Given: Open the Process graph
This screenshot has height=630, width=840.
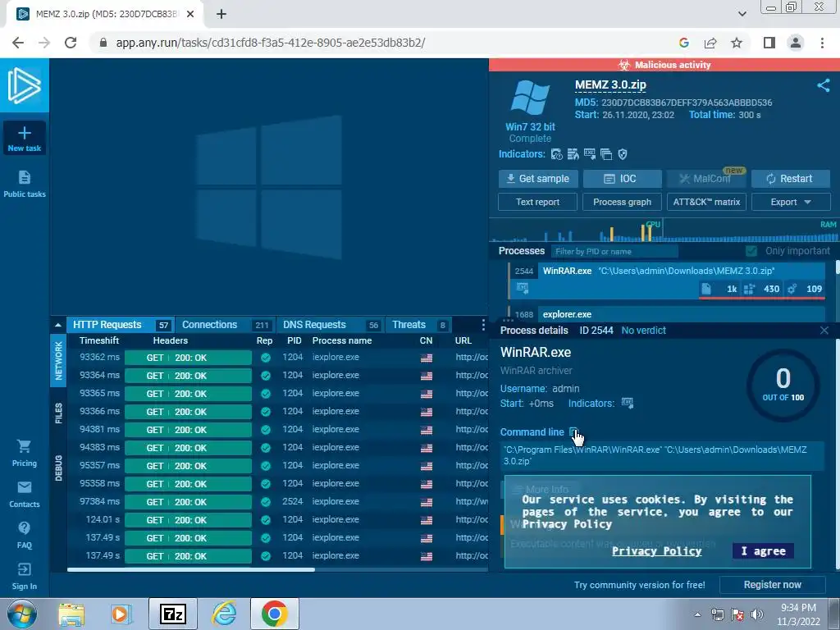Looking at the screenshot, I should pos(622,202).
